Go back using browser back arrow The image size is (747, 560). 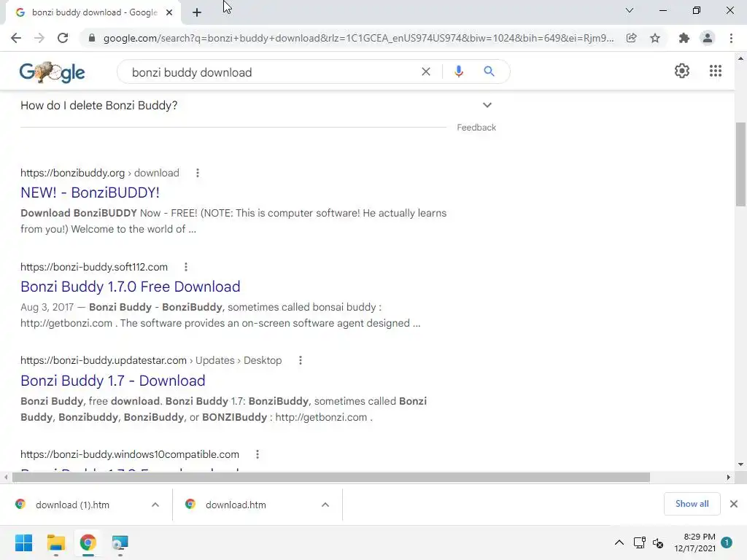(x=16, y=38)
